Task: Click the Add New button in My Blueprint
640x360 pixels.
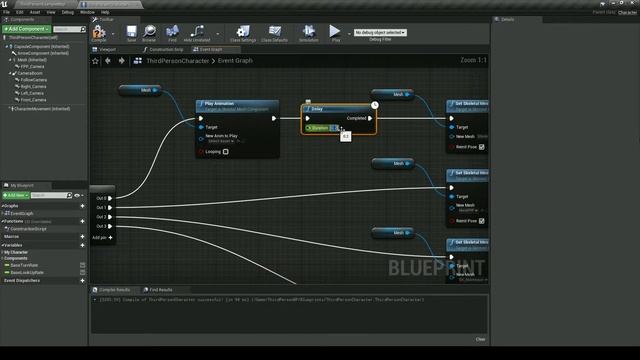Action: (x=16, y=196)
